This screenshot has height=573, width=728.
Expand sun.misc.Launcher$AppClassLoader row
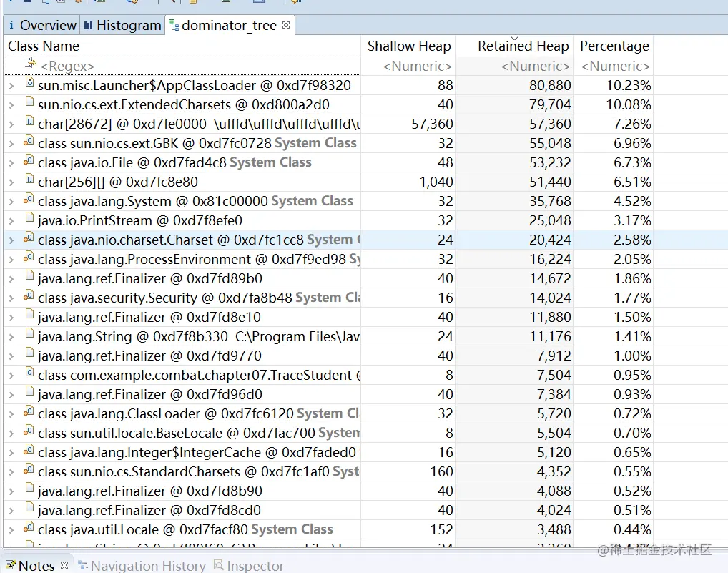pos(11,85)
